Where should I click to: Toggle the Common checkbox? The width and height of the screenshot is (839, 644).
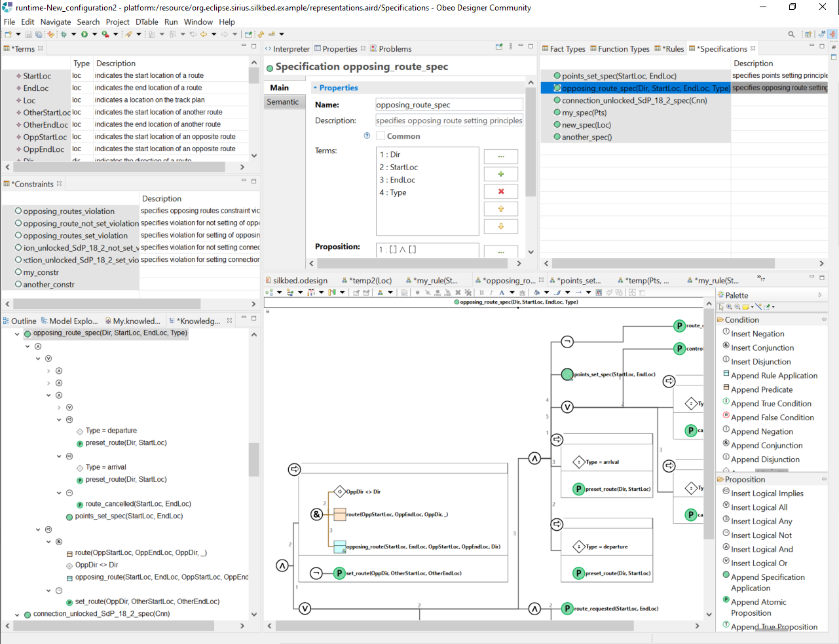381,136
